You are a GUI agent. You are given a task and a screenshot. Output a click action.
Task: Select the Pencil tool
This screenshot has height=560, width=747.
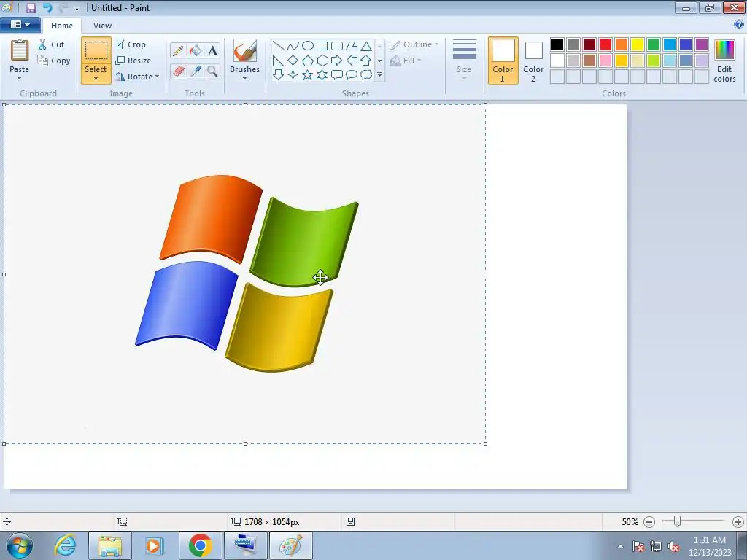click(x=178, y=50)
